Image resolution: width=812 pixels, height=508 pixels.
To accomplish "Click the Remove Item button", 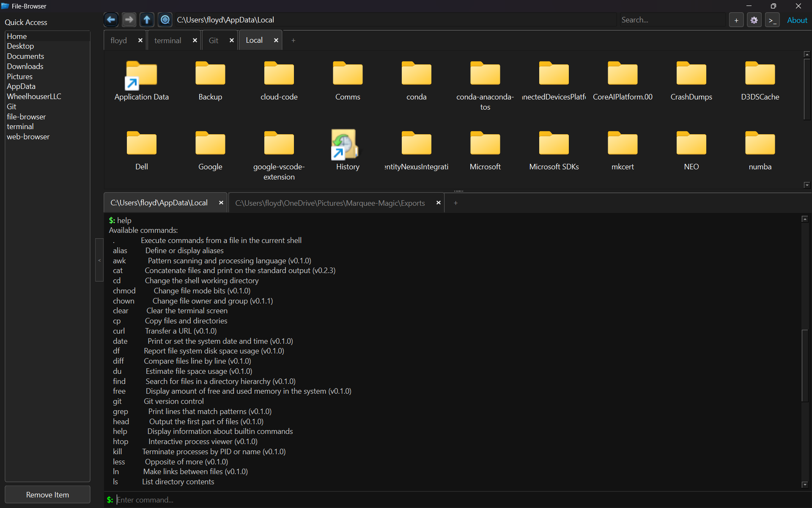I will point(47,494).
